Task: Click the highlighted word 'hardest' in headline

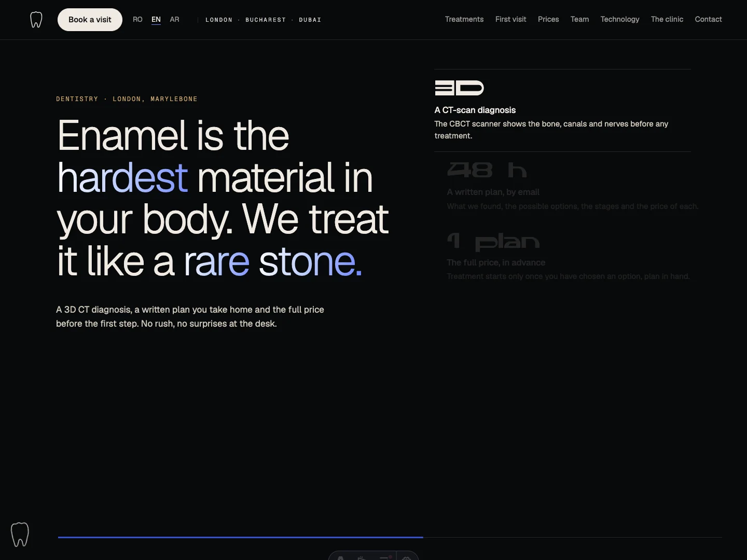Action: [122, 177]
